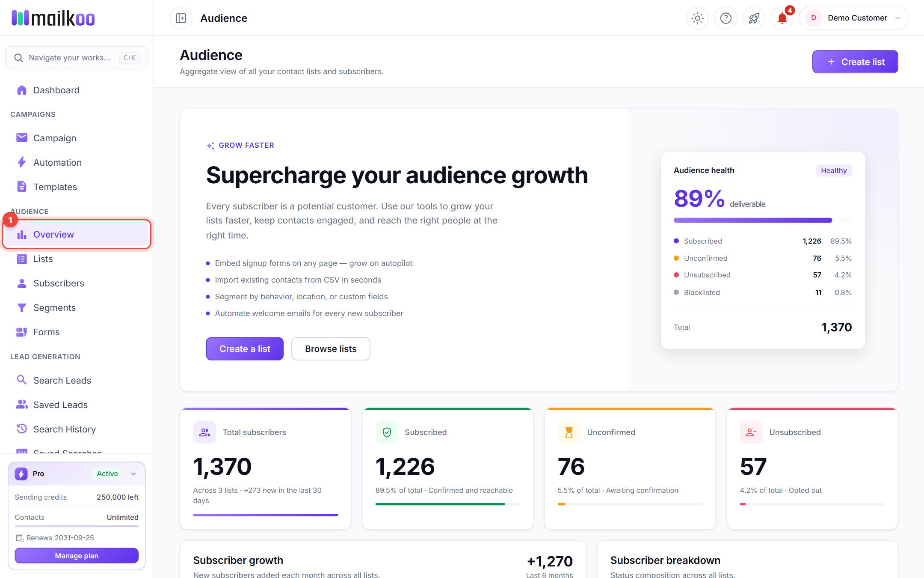The height and width of the screenshot is (578, 924).
Task: Collapse the sidebar panel toggle icon
Action: pyautogui.click(x=181, y=18)
